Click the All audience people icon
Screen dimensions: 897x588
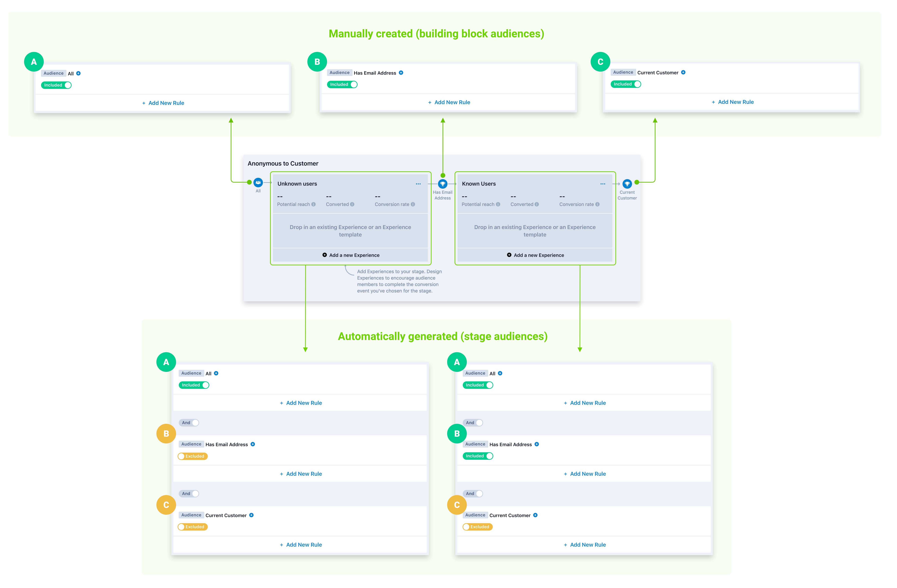pyautogui.click(x=258, y=182)
